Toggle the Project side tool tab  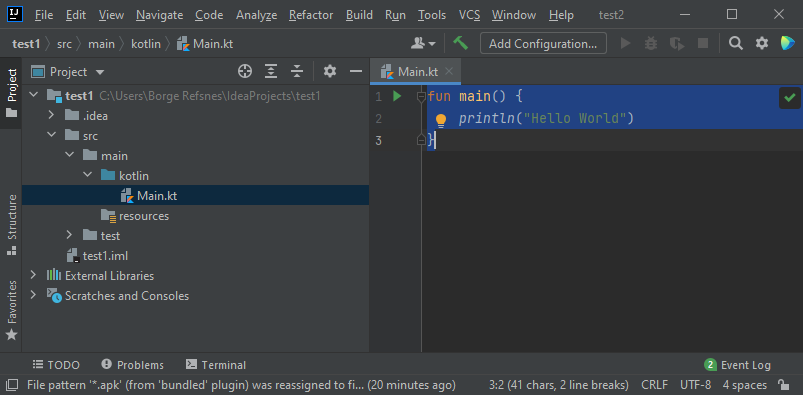11,92
